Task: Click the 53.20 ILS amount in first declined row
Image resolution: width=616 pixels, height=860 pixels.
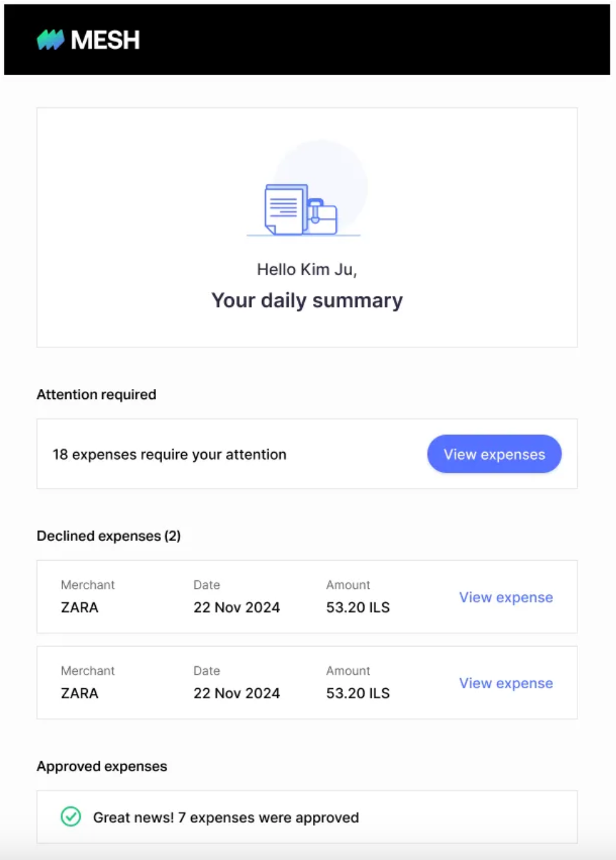Action: click(358, 607)
